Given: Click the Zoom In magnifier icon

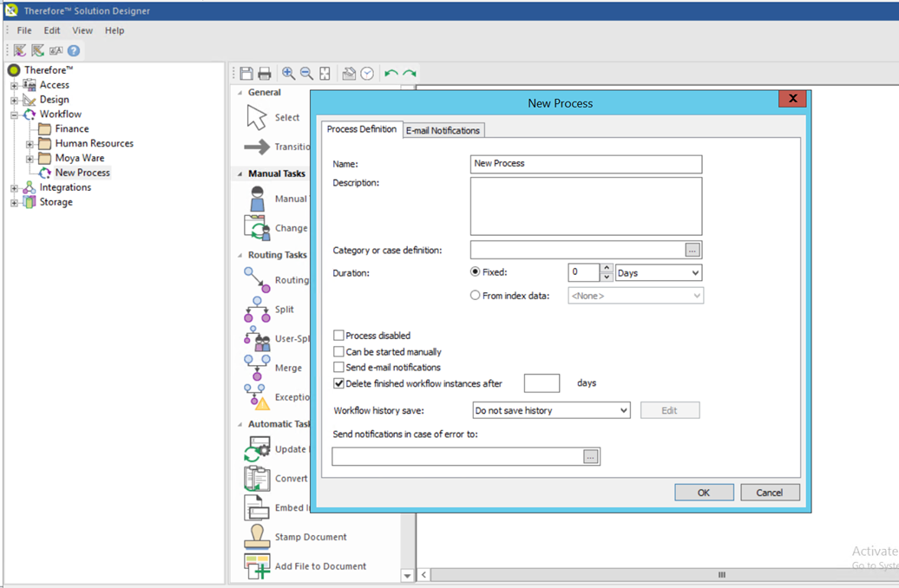Looking at the screenshot, I should coord(289,74).
